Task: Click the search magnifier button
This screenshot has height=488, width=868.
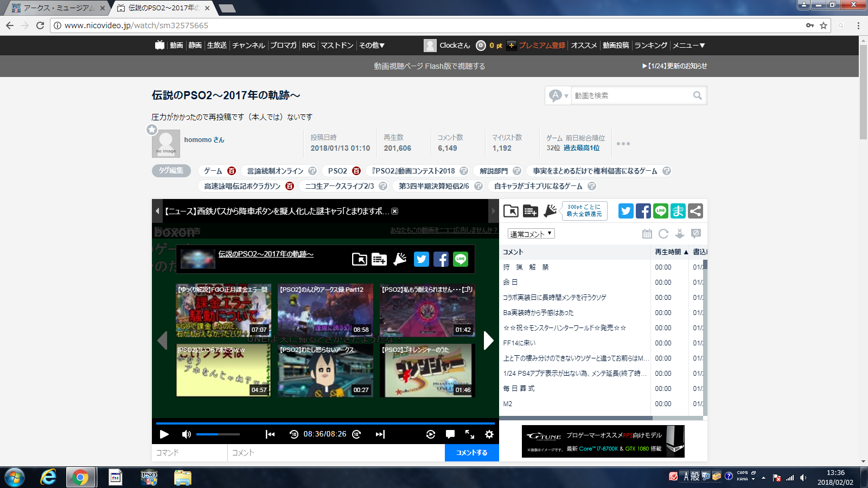Action: (698, 95)
